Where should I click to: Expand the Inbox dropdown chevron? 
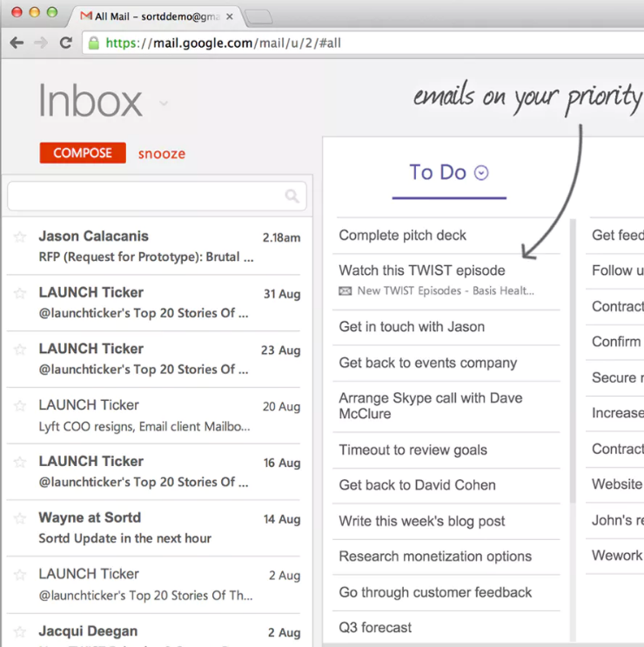tap(164, 103)
